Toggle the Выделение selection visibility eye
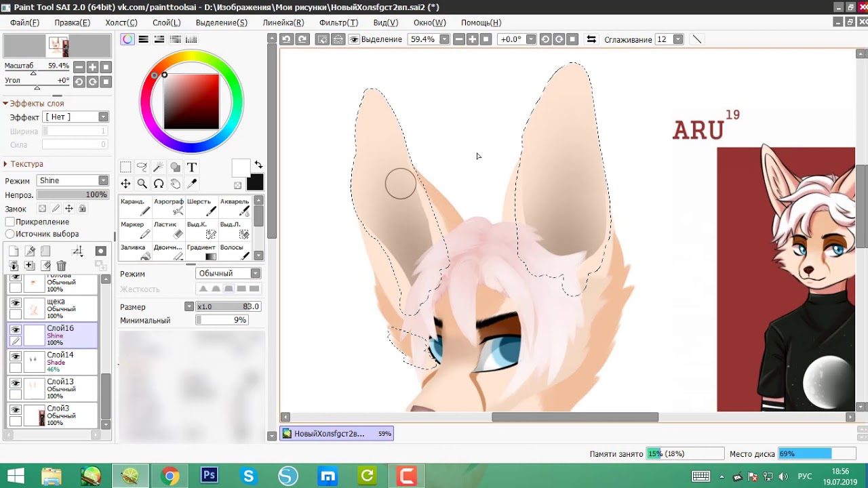 (354, 39)
